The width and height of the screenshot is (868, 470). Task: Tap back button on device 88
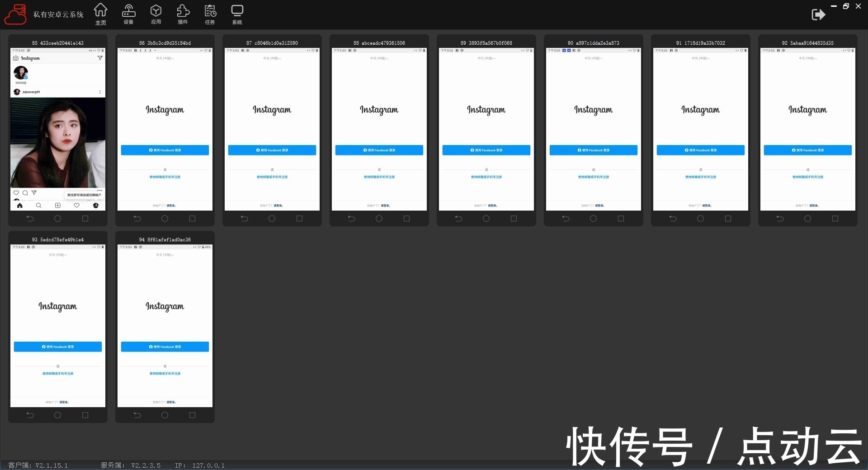351,219
